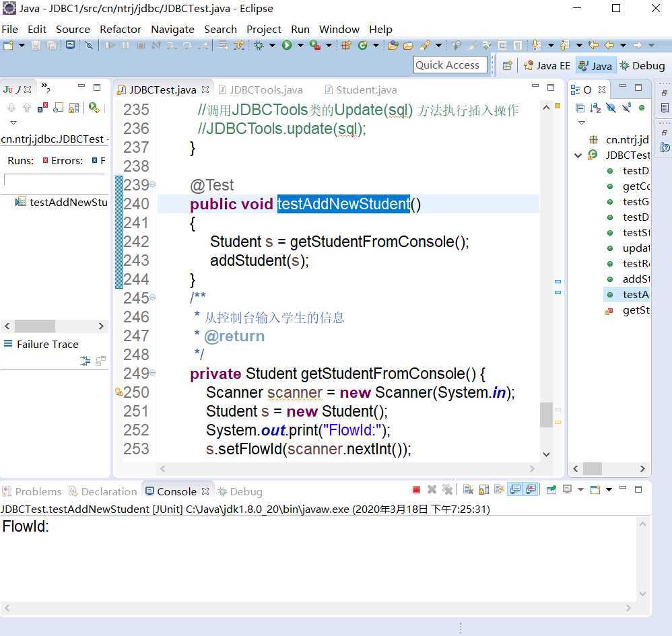The image size is (672, 636).
Task: Toggle Hide Static members in Outline toolbar
Action: coord(627,108)
